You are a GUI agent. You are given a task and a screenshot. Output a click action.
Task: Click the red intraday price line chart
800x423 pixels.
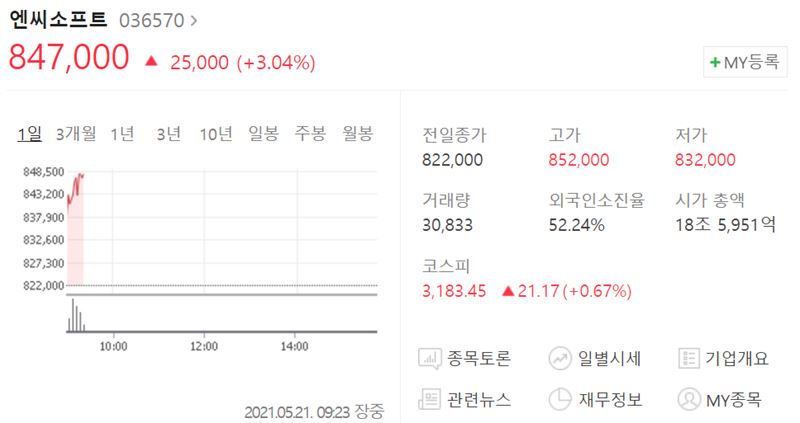tap(75, 186)
